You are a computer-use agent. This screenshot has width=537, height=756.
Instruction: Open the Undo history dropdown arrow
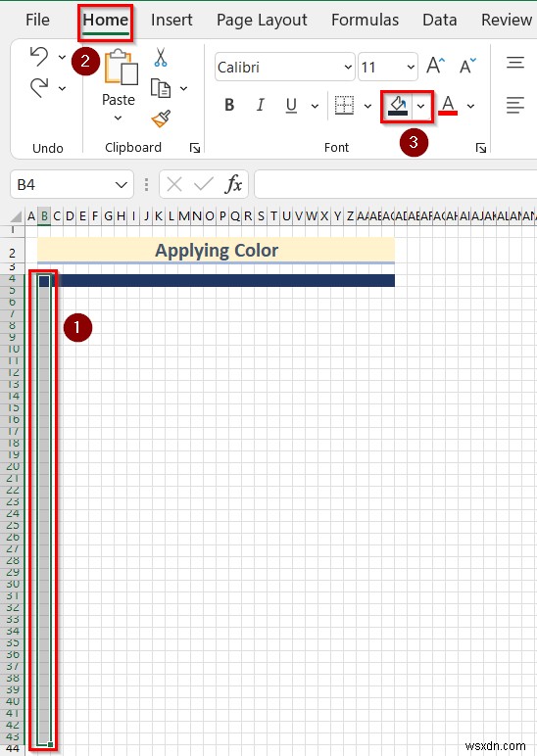63,58
